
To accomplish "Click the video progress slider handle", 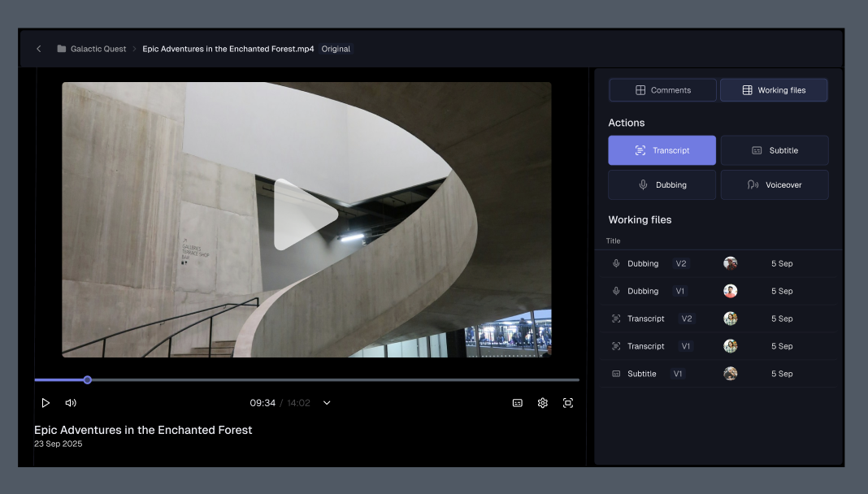I will coord(88,379).
